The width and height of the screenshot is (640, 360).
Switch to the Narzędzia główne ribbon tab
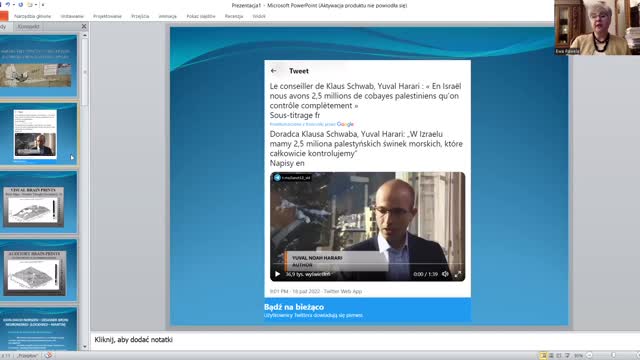[x=32, y=16]
